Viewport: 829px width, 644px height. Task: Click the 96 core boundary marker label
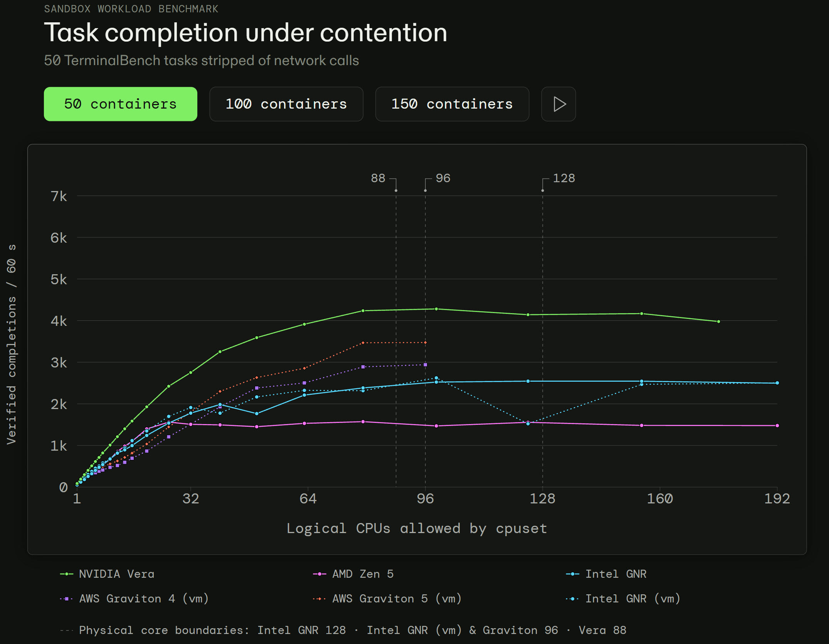tap(443, 178)
